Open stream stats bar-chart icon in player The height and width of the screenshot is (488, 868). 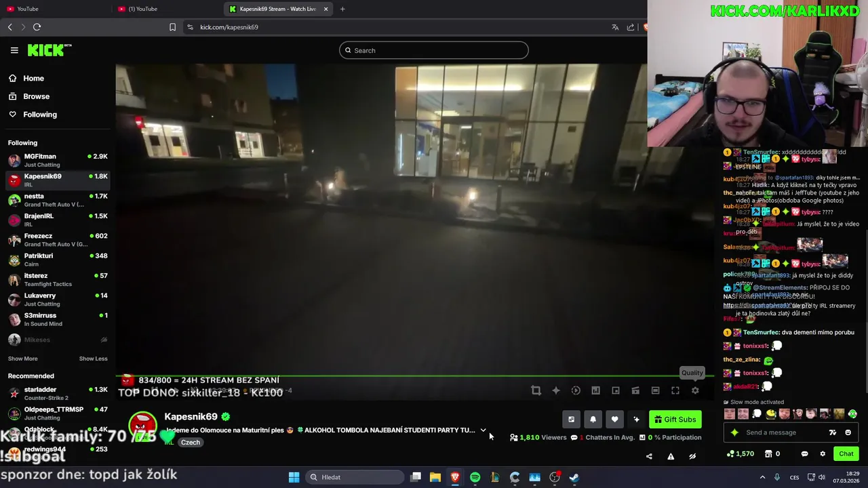coord(595,390)
